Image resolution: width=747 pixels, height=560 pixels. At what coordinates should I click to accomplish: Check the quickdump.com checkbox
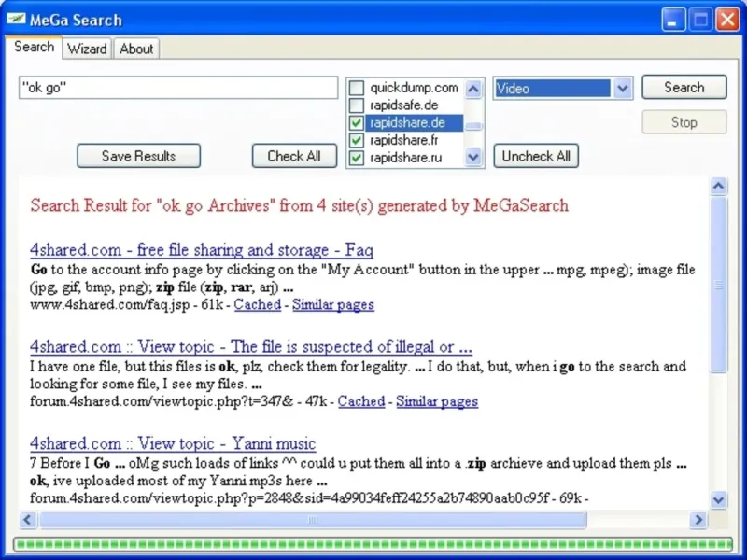click(x=357, y=88)
